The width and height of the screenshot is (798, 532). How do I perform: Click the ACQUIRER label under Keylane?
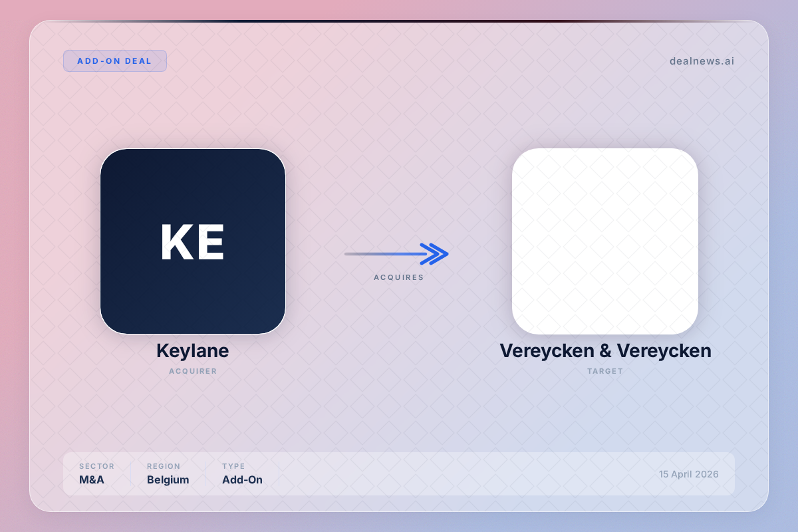[x=193, y=371]
